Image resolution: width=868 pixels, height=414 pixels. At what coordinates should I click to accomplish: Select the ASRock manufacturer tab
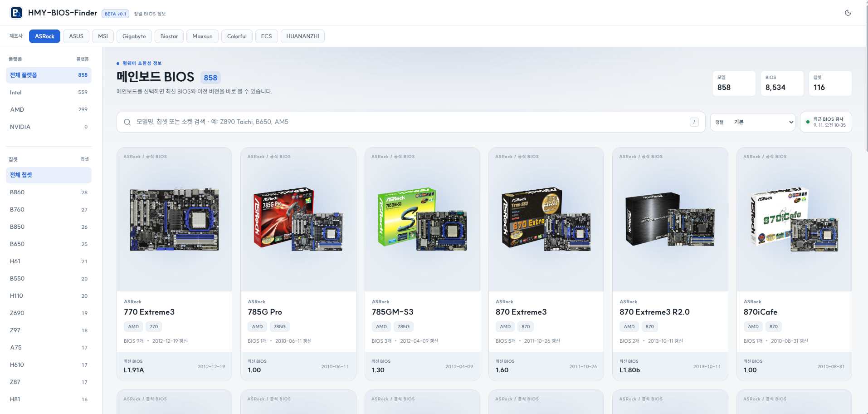44,36
